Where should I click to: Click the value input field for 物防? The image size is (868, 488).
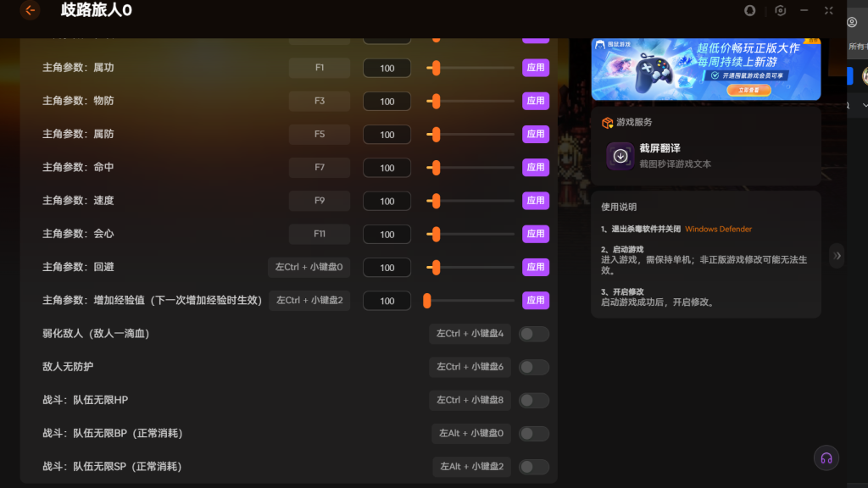[387, 102]
